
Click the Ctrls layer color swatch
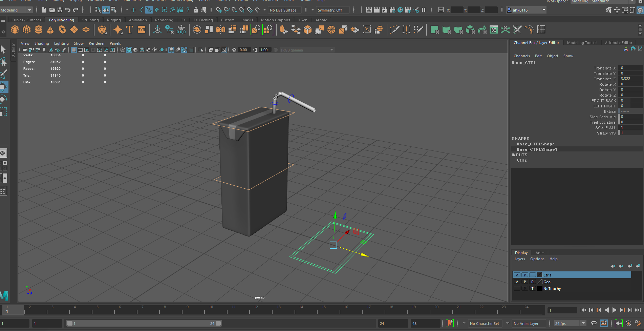coord(539,275)
